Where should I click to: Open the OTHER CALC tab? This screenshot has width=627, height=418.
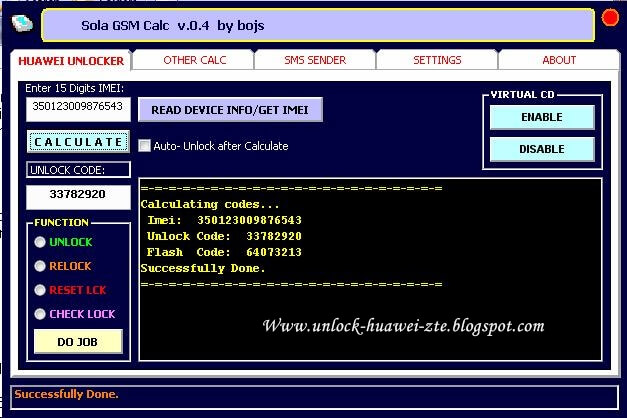194,60
